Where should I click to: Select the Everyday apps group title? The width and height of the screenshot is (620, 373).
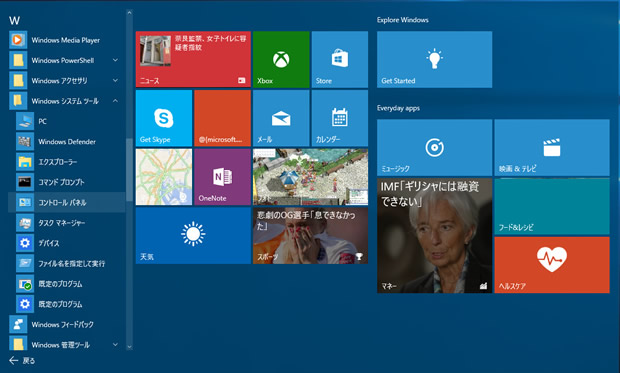[x=398, y=108]
